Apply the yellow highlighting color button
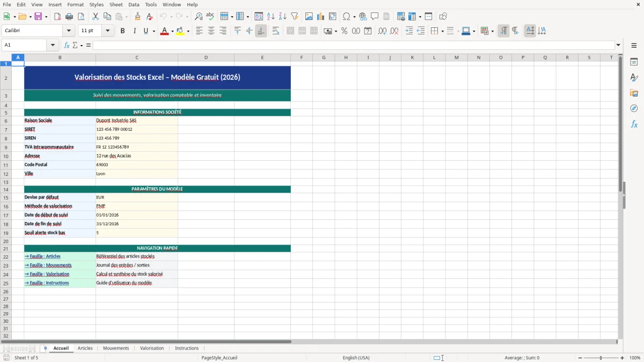Image resolution: width=644 pixels, height=362 pixels. (x=180, y=31)
